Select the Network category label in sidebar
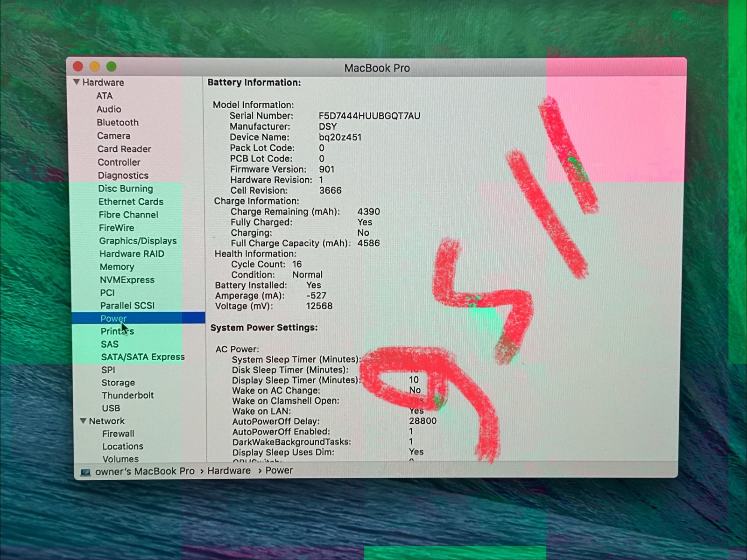 pos(107,421)
